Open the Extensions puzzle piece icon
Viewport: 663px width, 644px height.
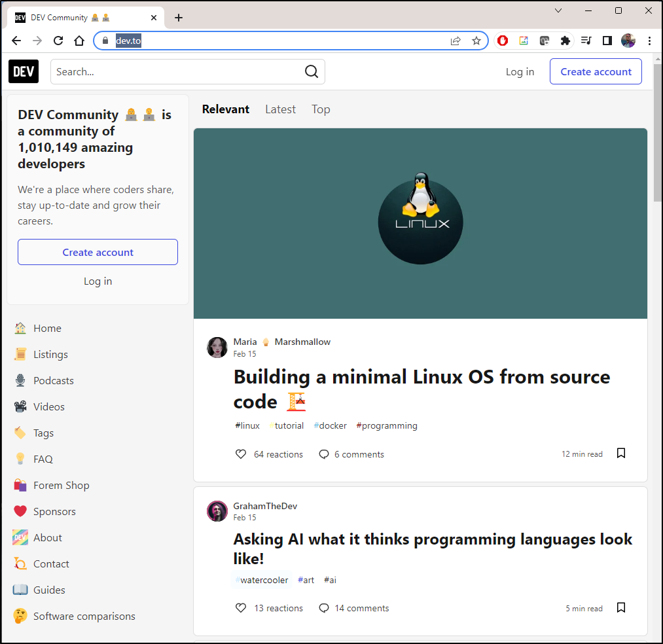tap(565, 41)
